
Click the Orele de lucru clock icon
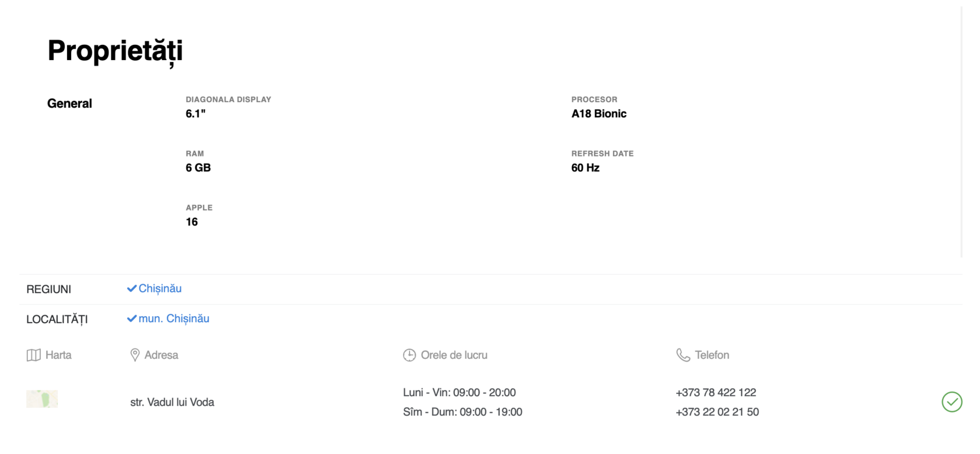(x=409, y=355)
